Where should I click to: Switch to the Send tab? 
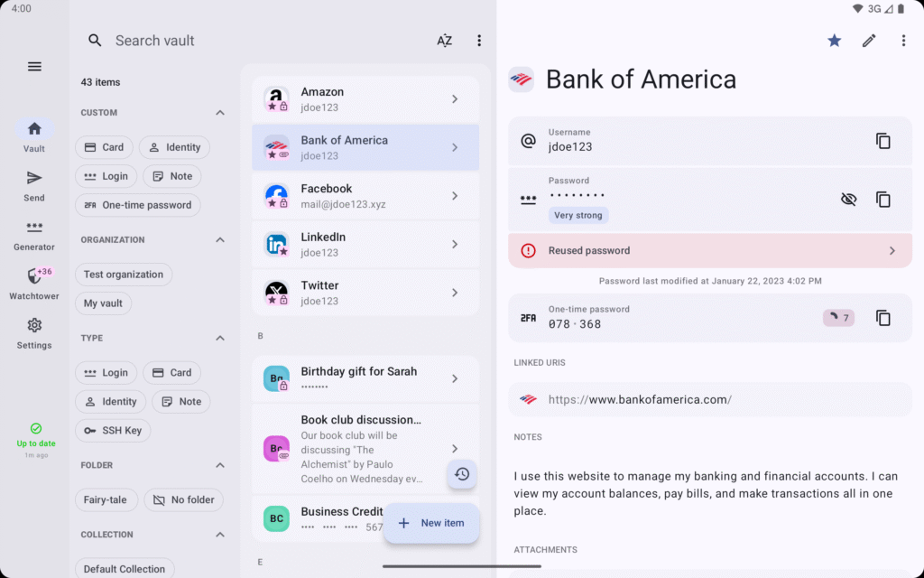34,186
